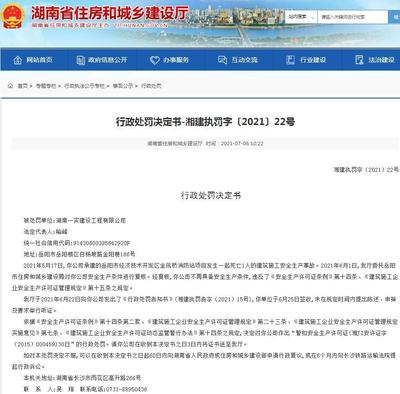Click the 行政处罚 breadcrumb link

151,86
